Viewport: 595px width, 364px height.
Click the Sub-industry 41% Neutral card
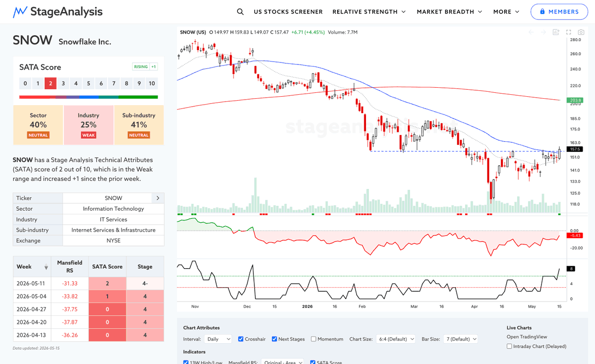tap(139, 125)
